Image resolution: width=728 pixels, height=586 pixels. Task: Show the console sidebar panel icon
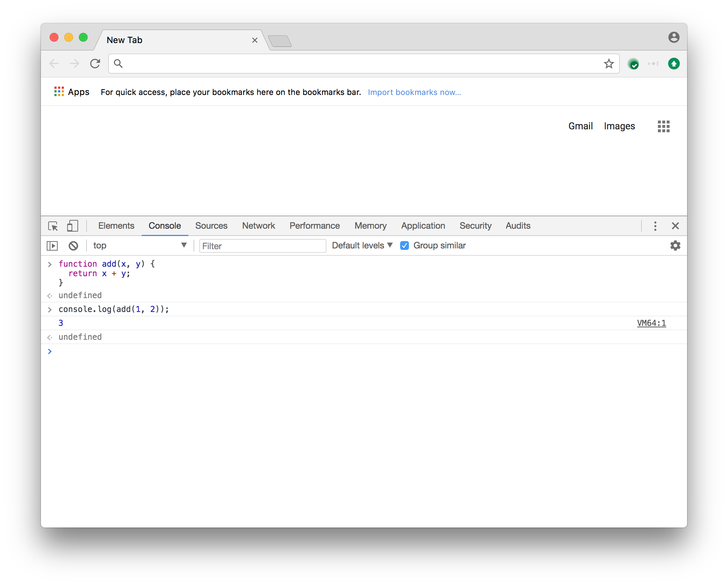(52, 246)
